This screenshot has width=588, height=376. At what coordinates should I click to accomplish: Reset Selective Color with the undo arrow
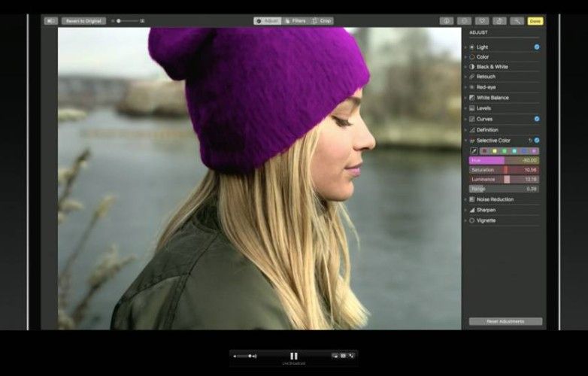click(530, 140)
